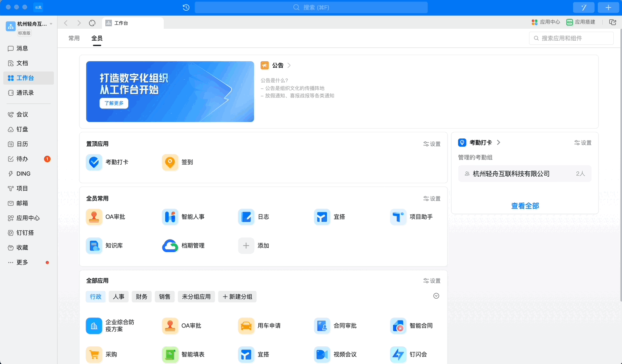Open 设置 for 置顶应用
This screenshot has height=364, width=622.
(x=432, y=144)
